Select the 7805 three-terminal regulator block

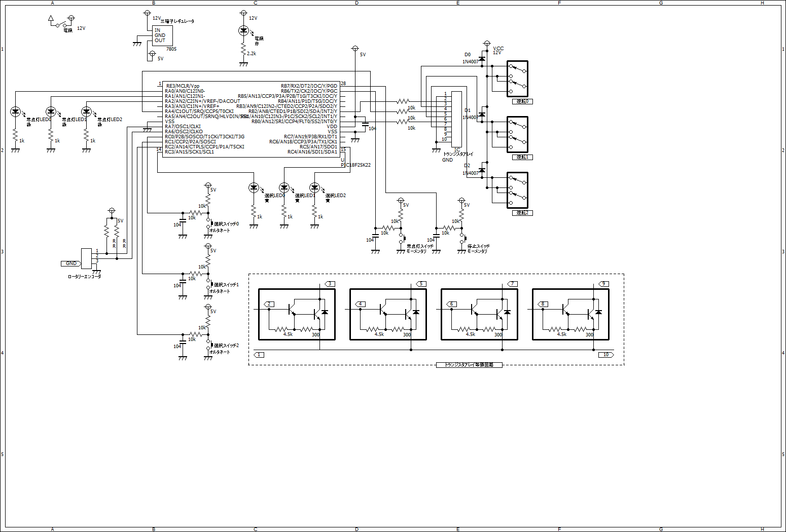pyautogui.click(x=162, y=35)
